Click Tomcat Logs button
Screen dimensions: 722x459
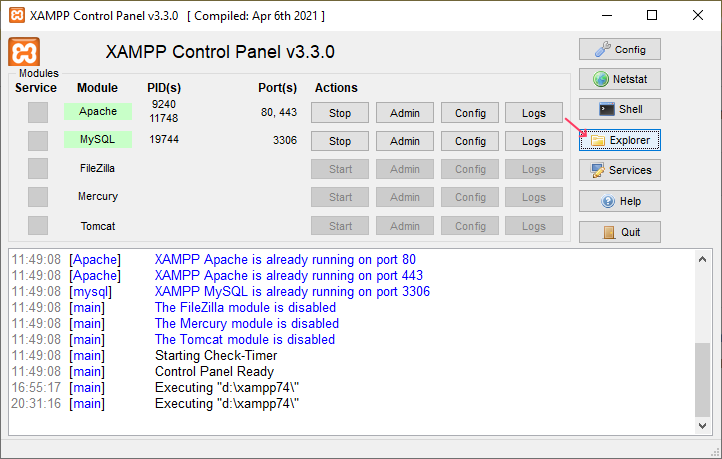[534, 226]
